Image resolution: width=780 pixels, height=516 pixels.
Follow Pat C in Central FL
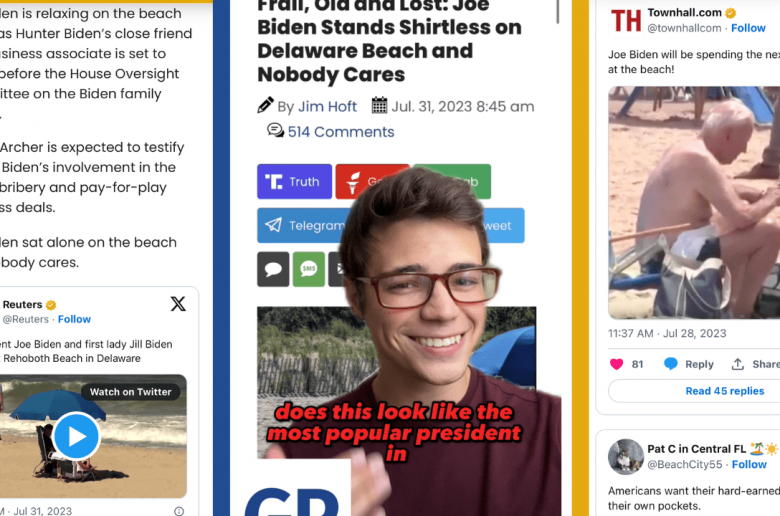pos(749,464)
